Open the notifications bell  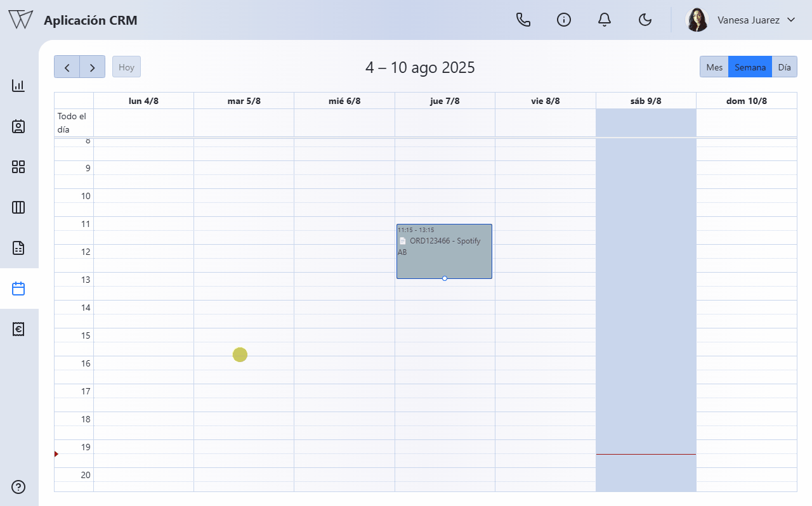pos(605,20)
